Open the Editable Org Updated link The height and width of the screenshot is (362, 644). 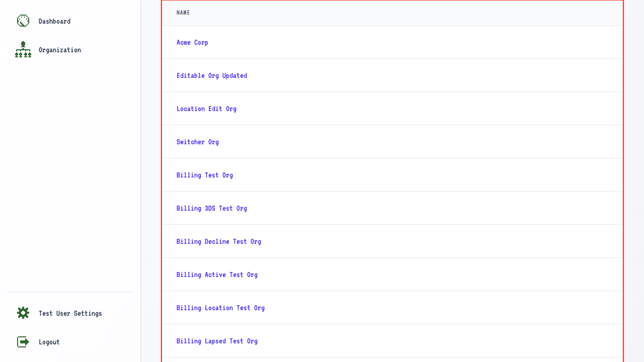point(212,75)
